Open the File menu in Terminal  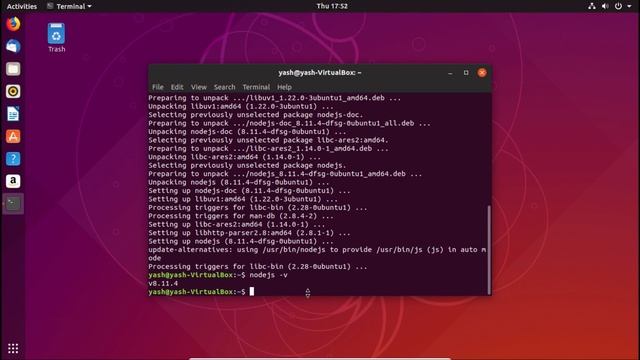pyautogui.click(x=158, y=87)
